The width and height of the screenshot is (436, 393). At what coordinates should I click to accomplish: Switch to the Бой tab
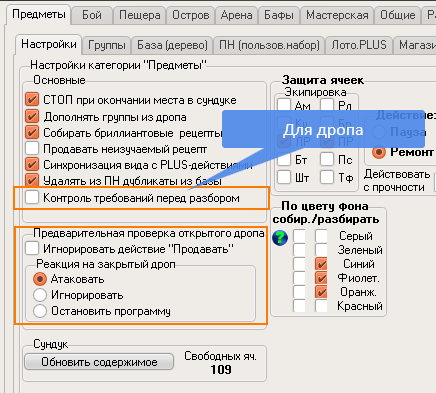tap(92, 15)
